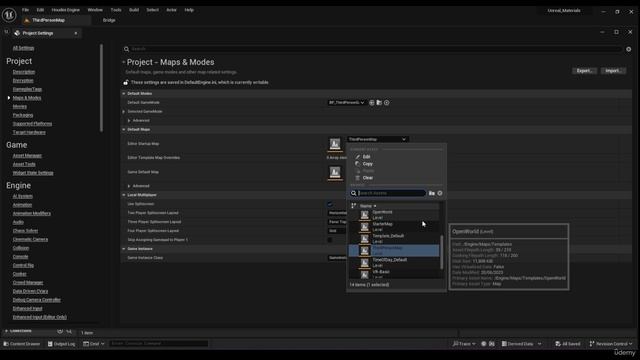Click the create new GameMode plus icon
The image size is (640, 360).
click(x=372, y=103)
